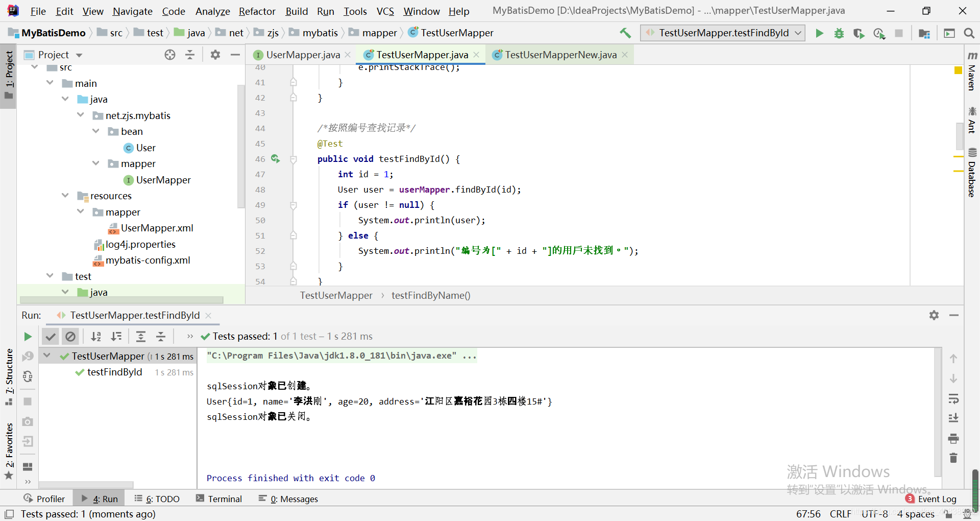
Task: Open the Terminal tool window tab
Action: coord(219,499)
